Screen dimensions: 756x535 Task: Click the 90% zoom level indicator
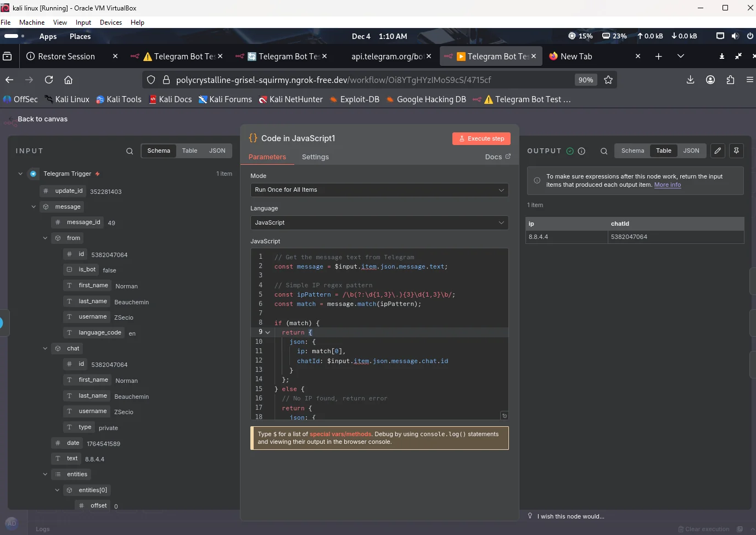click(586, 80)
